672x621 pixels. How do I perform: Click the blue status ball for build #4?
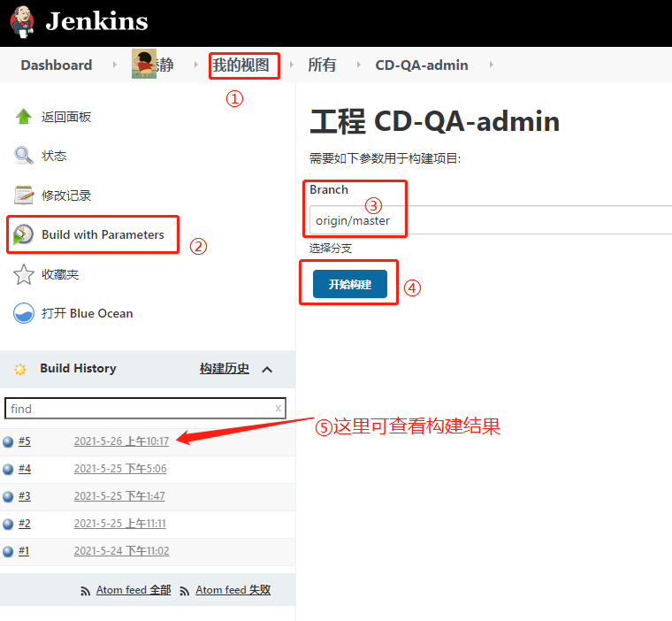click(8, 469)
